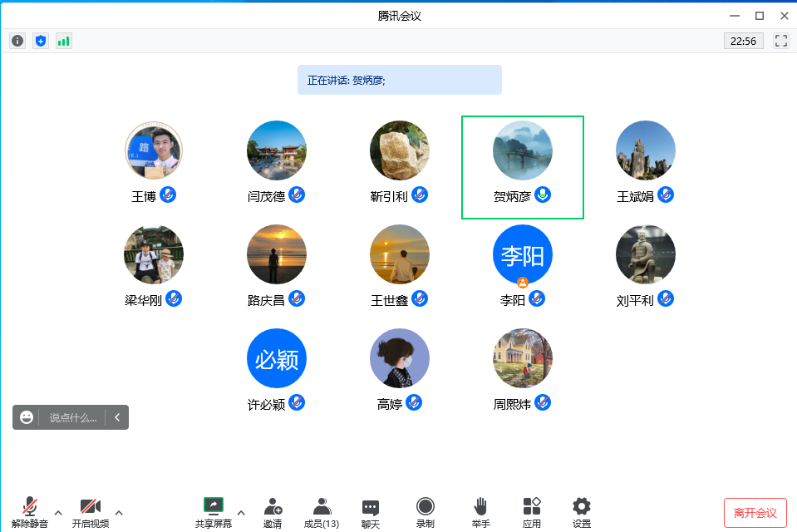
Task: Open the 应用 apps panel
Action: point(532,512)
